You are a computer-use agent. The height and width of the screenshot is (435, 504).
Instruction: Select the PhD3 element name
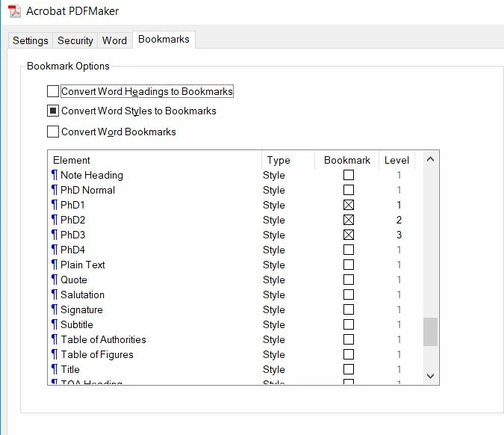[x=73, y=235]
